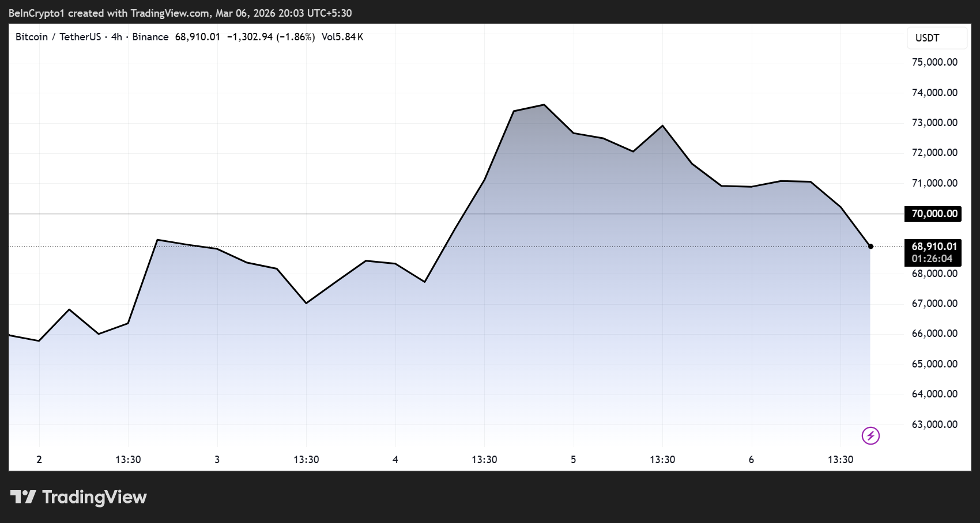
Task: Click the Binance exchange label
Action: 150,37
